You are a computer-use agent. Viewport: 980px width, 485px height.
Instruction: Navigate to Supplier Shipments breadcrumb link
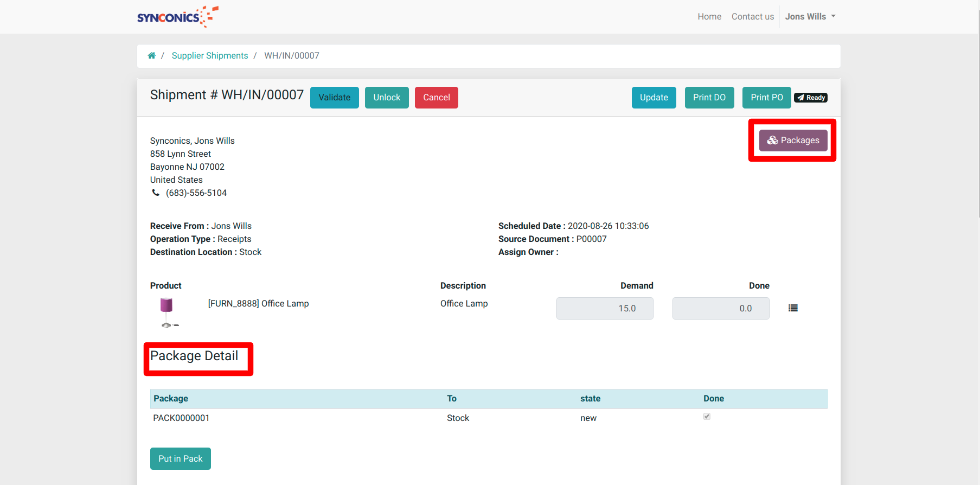click(210, 55)
